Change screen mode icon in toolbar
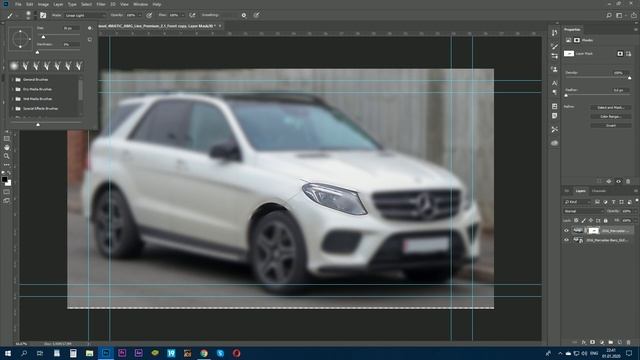Screen dimensions: 640x360 (x=7, y=201)
